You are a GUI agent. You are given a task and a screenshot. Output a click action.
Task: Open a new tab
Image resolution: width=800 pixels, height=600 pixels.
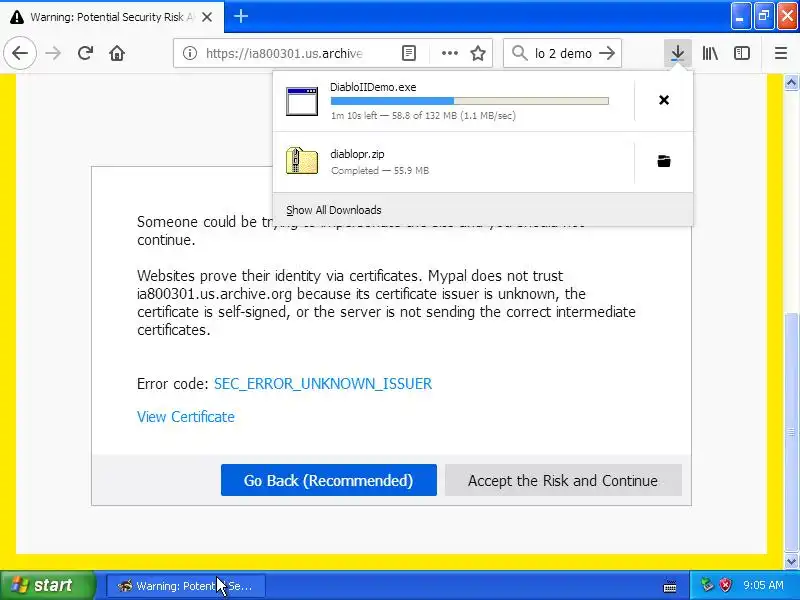(241, 16)
